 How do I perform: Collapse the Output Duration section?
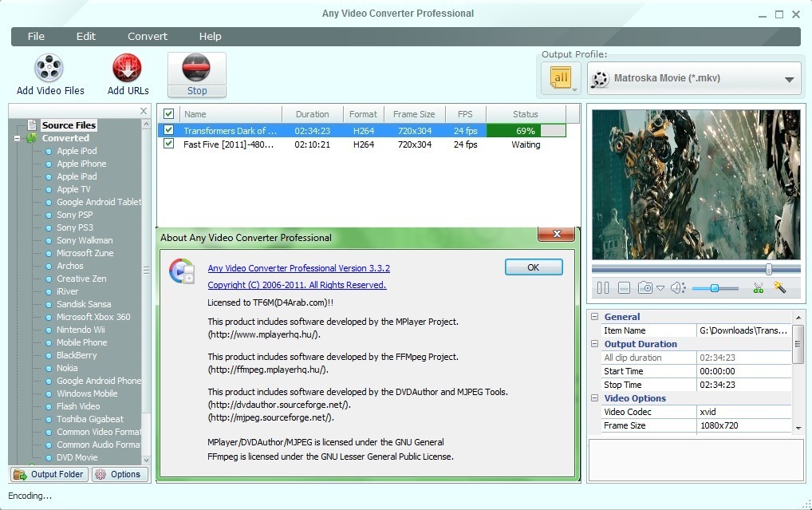[x=594, y=344]
